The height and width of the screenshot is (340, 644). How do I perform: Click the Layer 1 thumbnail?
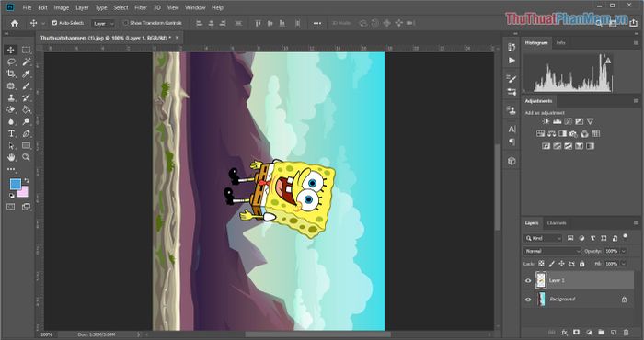click(541, 280)
